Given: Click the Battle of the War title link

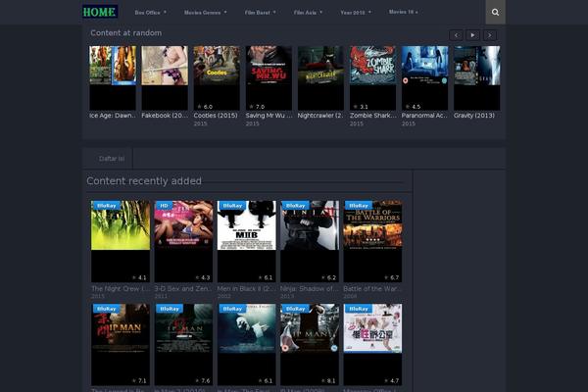Looking at the screenshot, I should click(x=372, y=288).
